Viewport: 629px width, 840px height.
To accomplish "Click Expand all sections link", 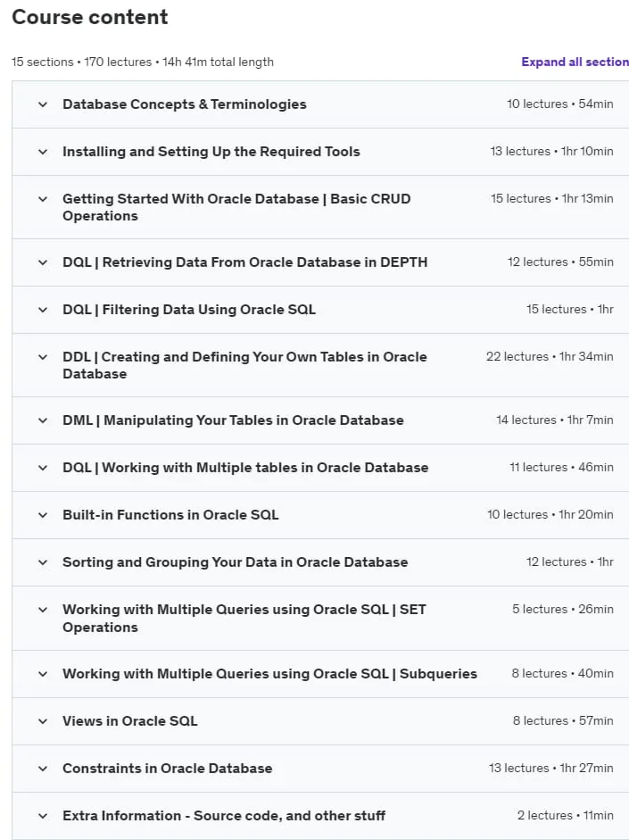I will pos(575,62).
